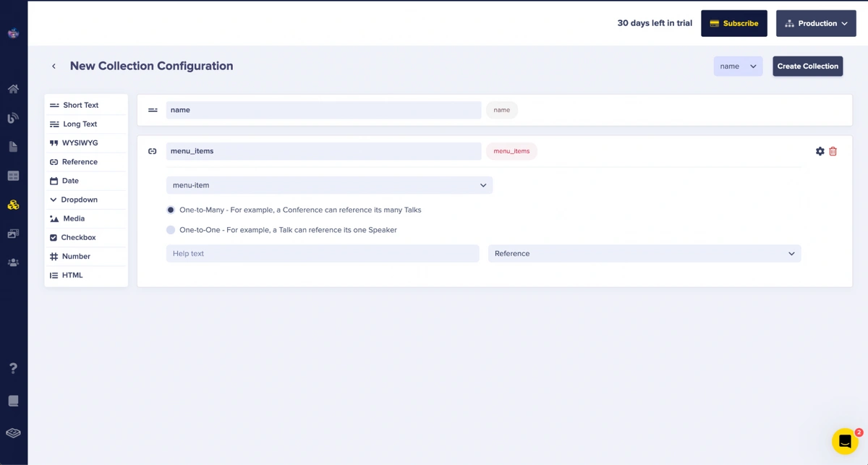Add a WYSIWYG field type
This screenshot has height=465, width=868.
[x=80, y=143]
